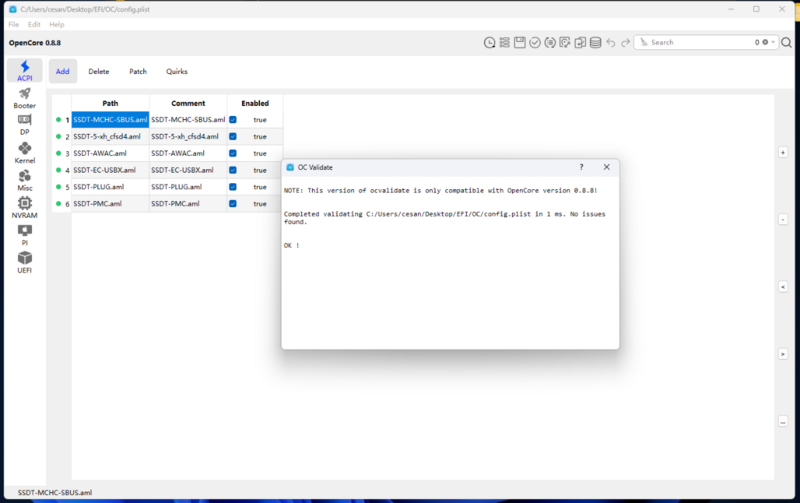Save config with floppy disk icon
This screenshot has width=800, height=503.
point(519,43)
